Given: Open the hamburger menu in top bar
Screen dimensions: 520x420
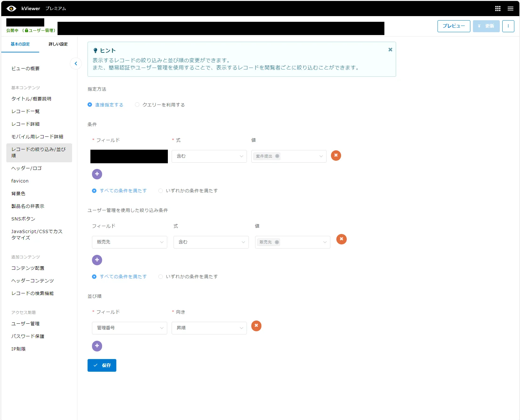Looking at the screenshot, I should coord(510,9).
